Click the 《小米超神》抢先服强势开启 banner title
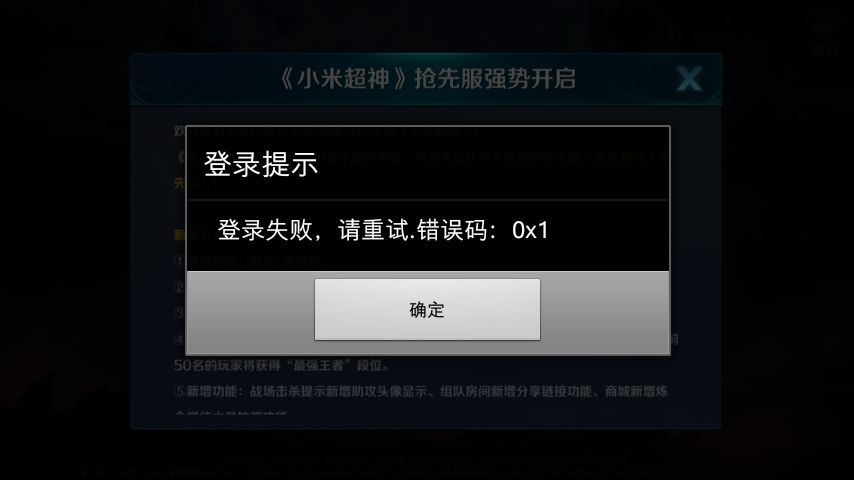Screen dimensions: 854x480 click(426, 79)
